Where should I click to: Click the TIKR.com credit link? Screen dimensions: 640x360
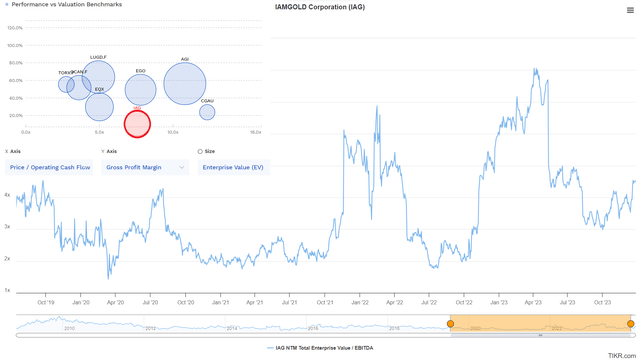622,356
